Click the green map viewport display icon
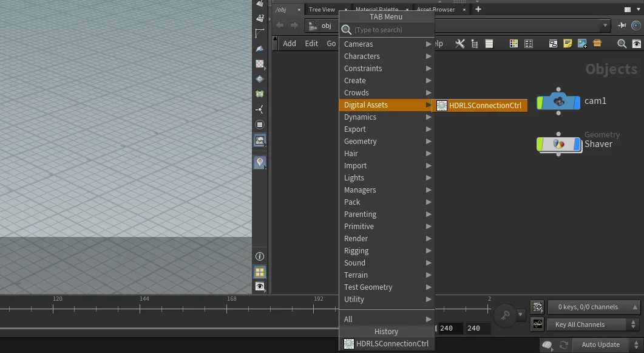The image size is (644, 353). point(260,94)
